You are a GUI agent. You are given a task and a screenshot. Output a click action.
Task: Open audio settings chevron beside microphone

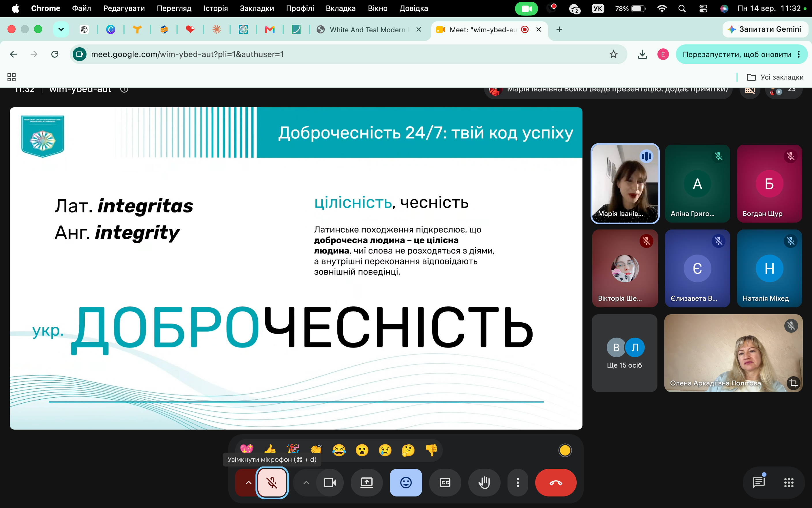click(x=248, y=482)
